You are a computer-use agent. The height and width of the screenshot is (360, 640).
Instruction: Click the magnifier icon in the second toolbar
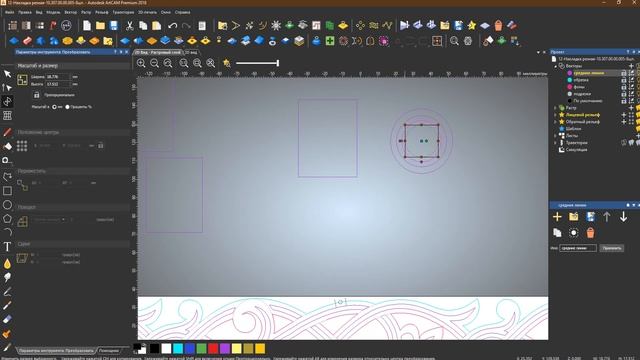click(454, 41)
